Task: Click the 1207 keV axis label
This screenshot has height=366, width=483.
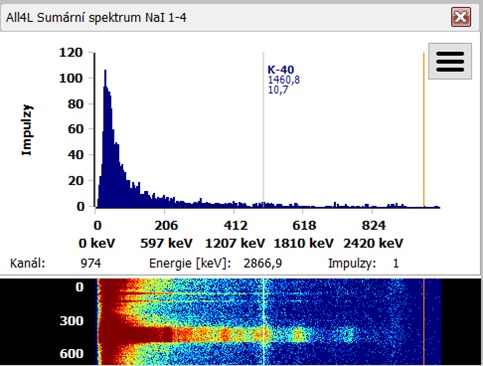Action: (235, 243)
